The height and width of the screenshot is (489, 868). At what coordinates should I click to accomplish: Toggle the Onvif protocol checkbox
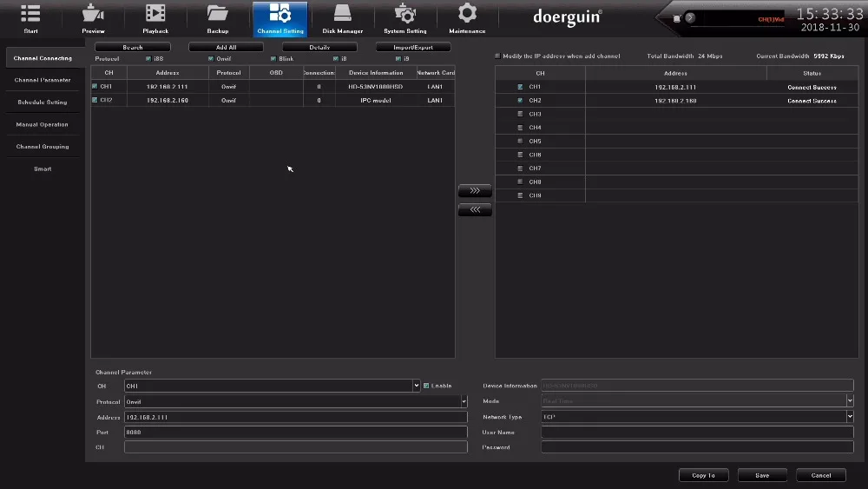[x=211, y=59]
